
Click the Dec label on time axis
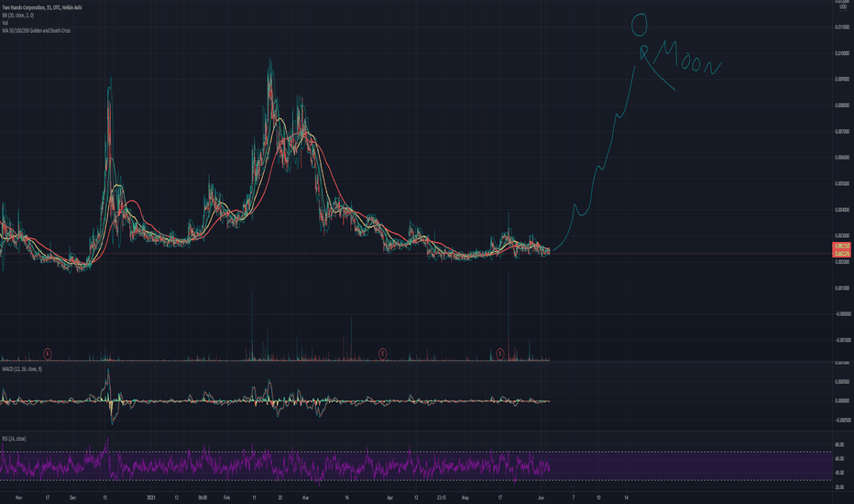click(x=73, y=498)
